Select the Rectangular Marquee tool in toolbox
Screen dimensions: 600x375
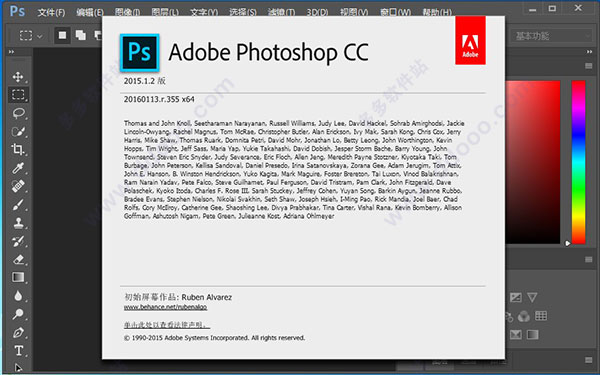pos(18,95)
